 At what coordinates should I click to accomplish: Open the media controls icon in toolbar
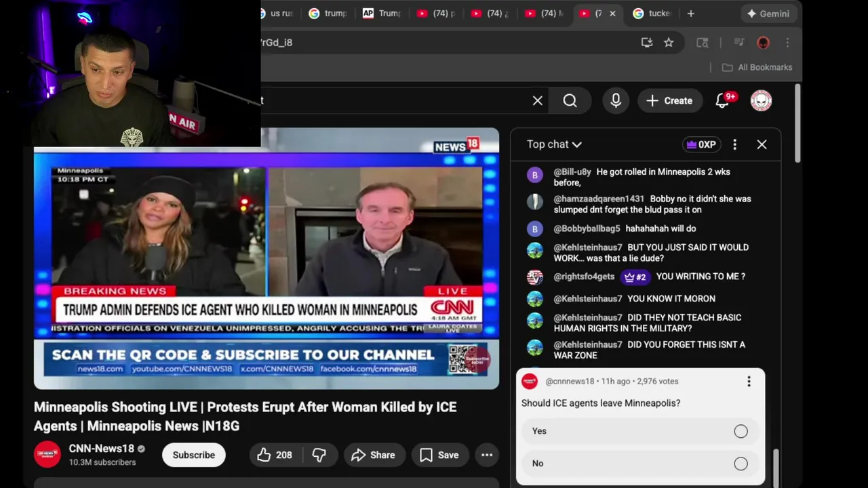coord(739,43)
